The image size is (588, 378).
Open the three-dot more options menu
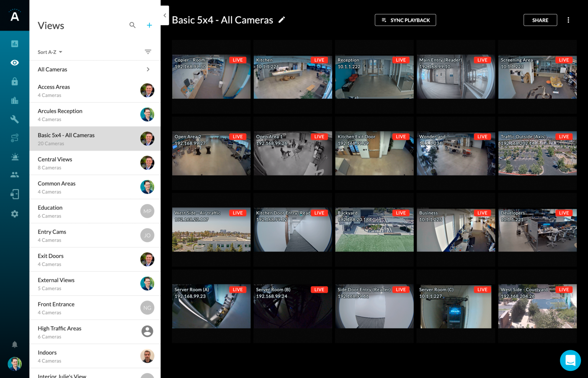point(568,20)
